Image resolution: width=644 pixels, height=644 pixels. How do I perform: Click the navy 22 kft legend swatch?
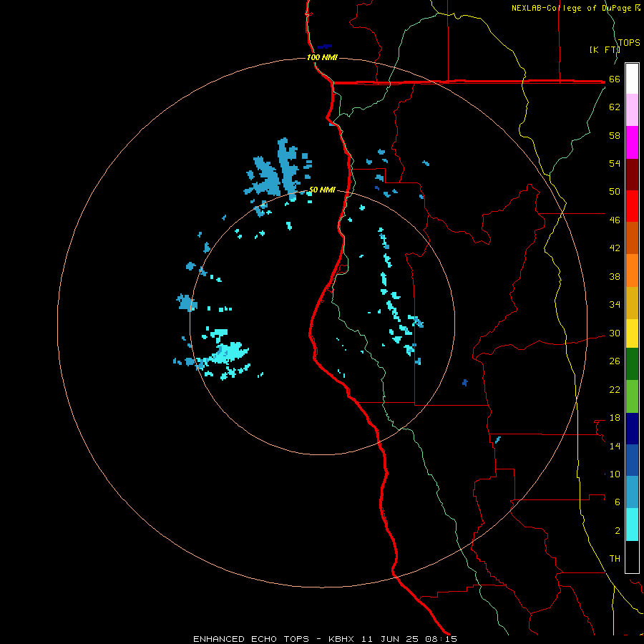[632, 429]
